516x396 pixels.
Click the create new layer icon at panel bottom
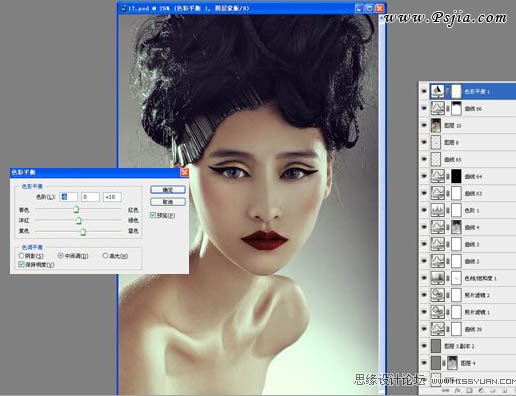click(505, 390)
